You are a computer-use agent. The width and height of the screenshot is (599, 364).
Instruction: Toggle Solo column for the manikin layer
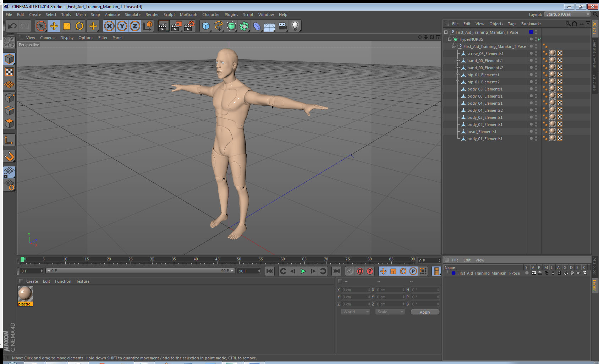click(527, 273)
